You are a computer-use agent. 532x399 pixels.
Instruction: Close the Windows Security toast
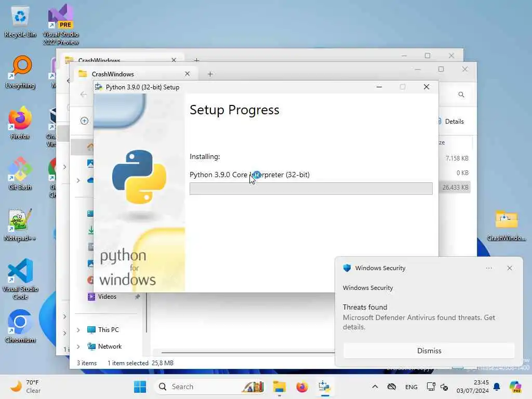510,268
